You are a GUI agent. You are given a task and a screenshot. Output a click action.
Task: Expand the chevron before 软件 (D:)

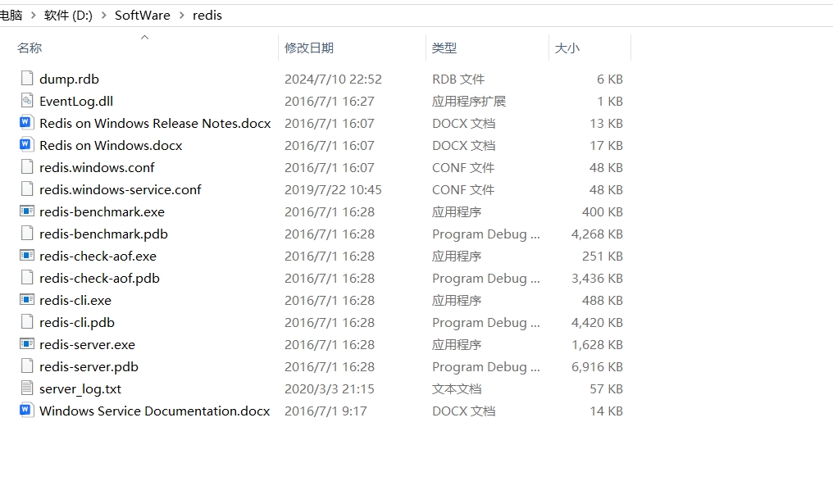pos(33,16)
